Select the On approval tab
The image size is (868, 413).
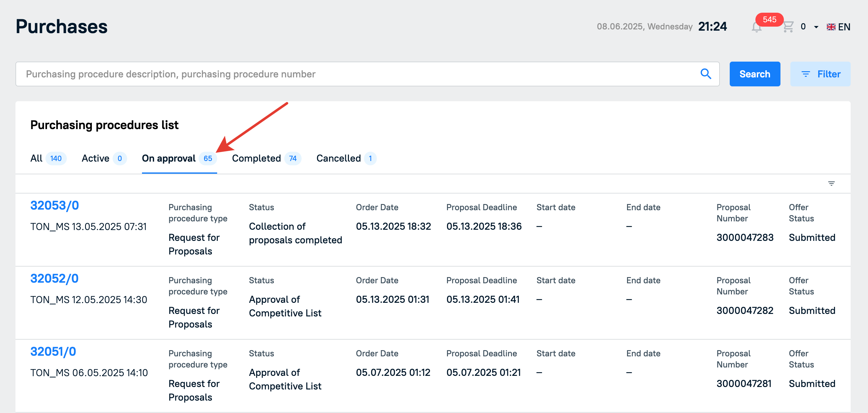click(x=179, y=158)
